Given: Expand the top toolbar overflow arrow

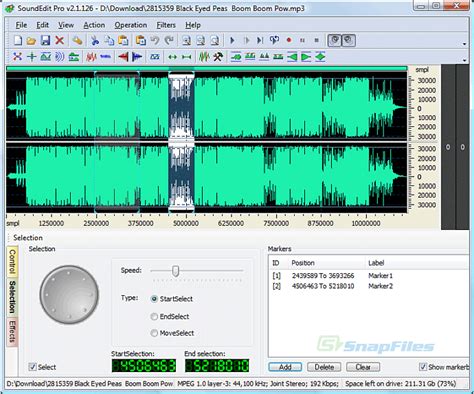Looking at the screenshot, I should click(464, 44).
